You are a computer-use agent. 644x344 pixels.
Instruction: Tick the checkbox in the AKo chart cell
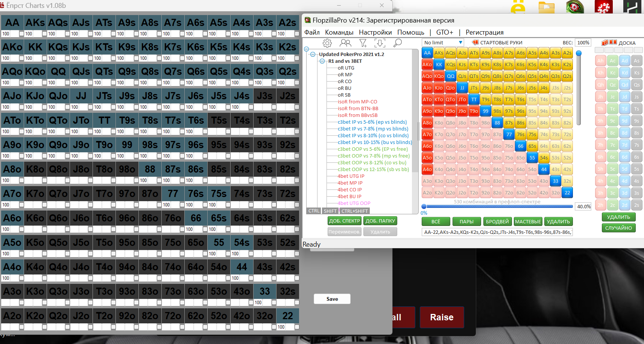pyautogui.click(x=21, y=58)
